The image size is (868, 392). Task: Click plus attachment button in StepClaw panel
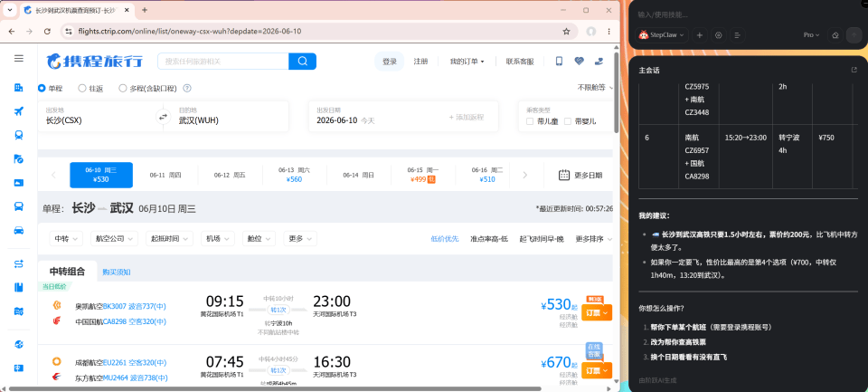(699, 35)
